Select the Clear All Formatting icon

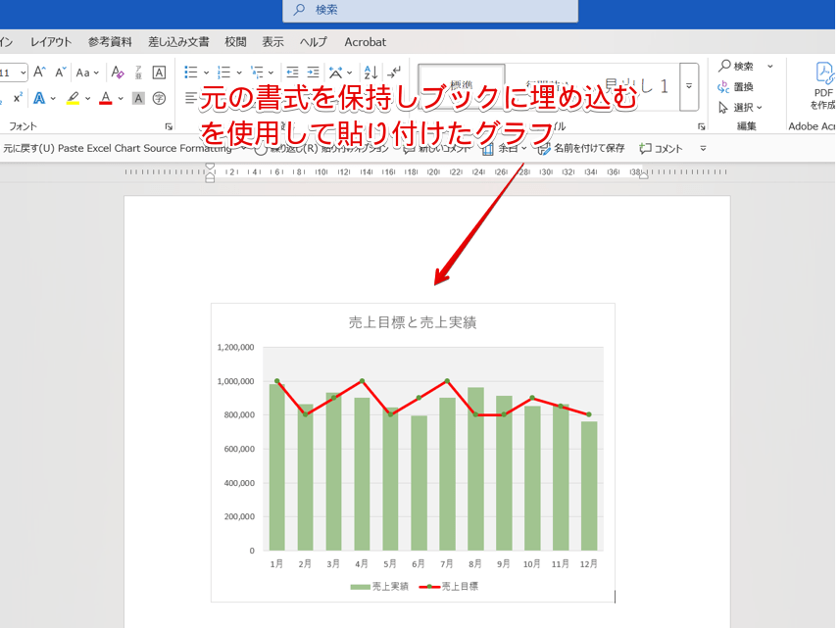[x=117, y=73]
